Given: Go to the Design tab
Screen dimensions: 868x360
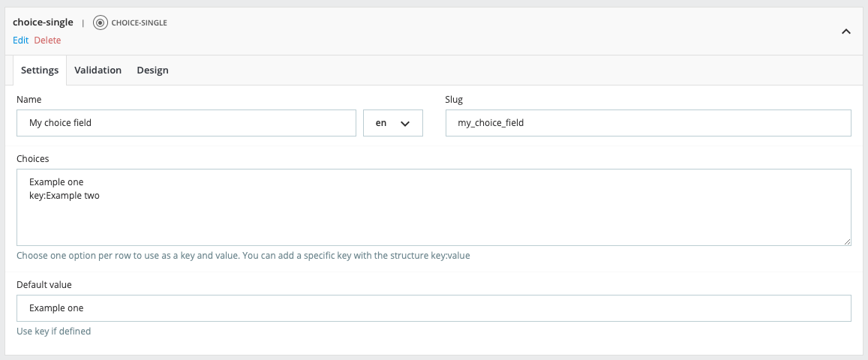Looking at the screenshot, I should coord(152,70).
